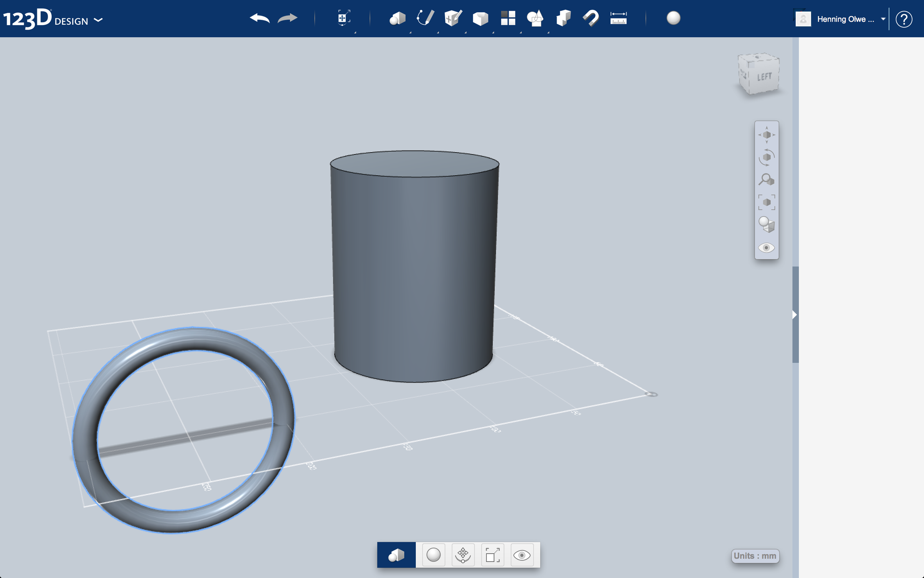Open the Grouping tool
The image size is (924, 578).
pos(535,18)
